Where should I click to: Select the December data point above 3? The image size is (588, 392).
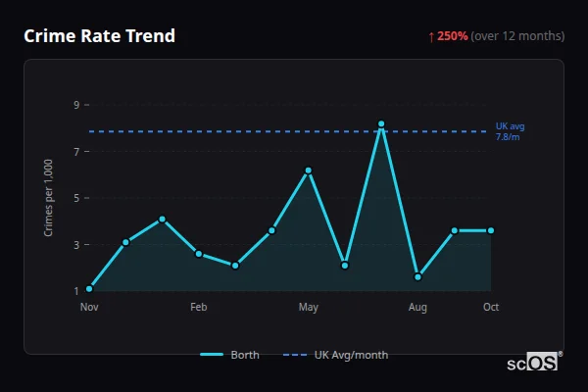point(126,242)
